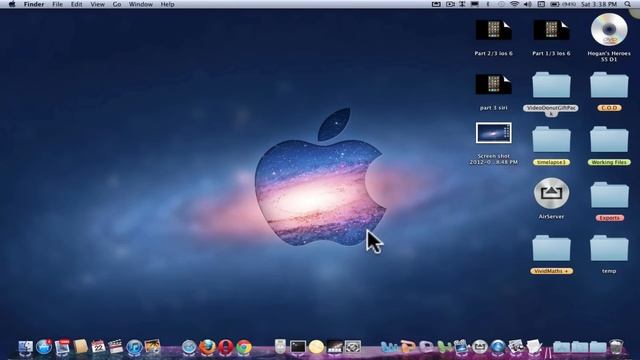Open the Calendar icon showing 22
Viewport: 640px width, 360px height.
pyautogui.click(x=98, y=347)
